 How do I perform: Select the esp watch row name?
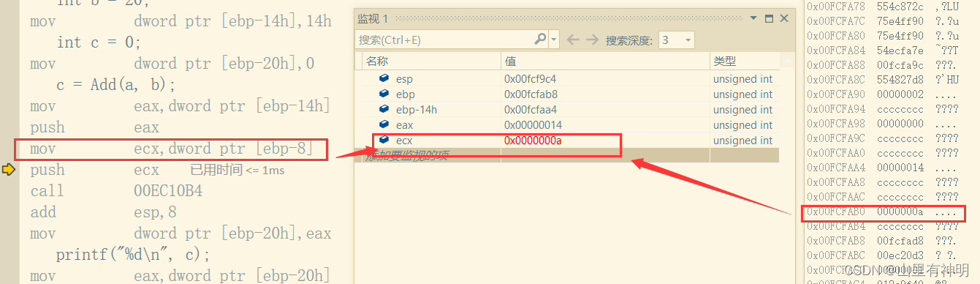click(x=404, y=78)
